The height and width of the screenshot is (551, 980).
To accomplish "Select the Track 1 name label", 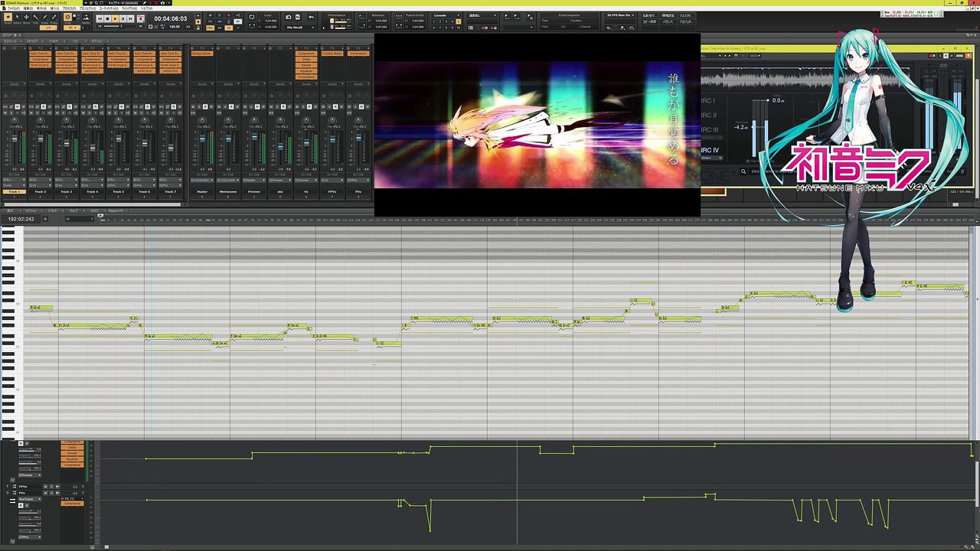I will 14,191.
